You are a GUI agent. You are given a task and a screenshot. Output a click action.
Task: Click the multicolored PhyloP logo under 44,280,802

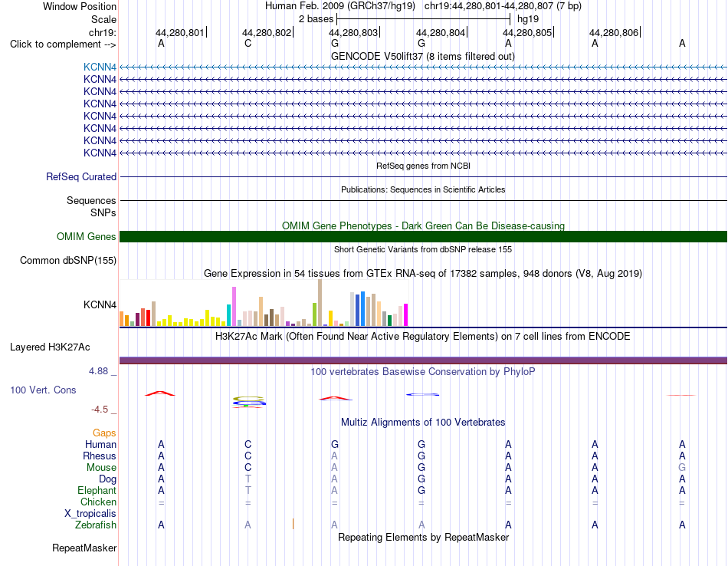(x=249, y=402)
